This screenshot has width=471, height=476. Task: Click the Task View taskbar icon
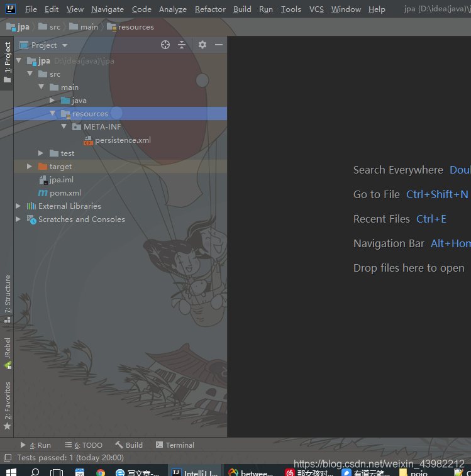tap(57, 472)
